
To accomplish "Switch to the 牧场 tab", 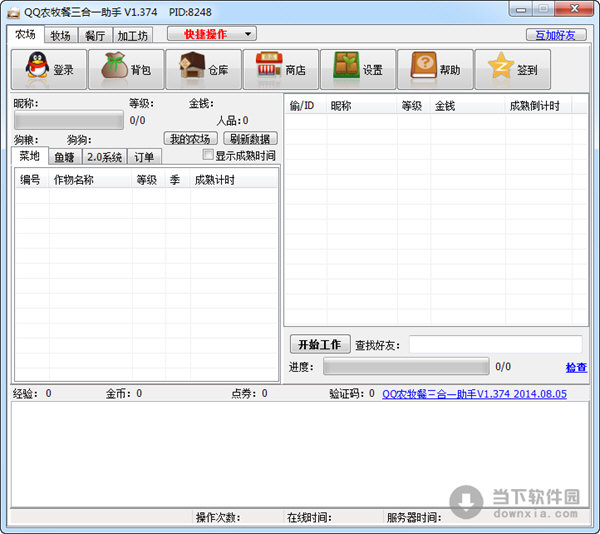I will pos(60,36).
